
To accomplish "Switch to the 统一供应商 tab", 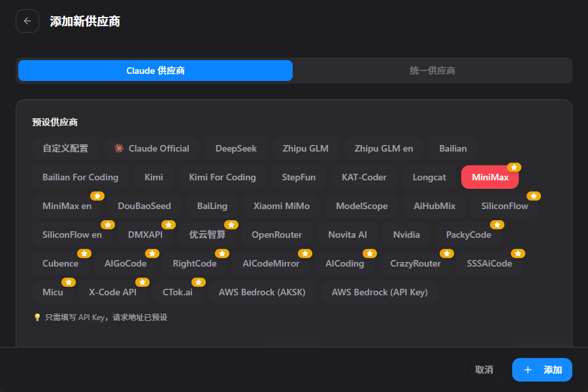I will [x=432, y=71].
